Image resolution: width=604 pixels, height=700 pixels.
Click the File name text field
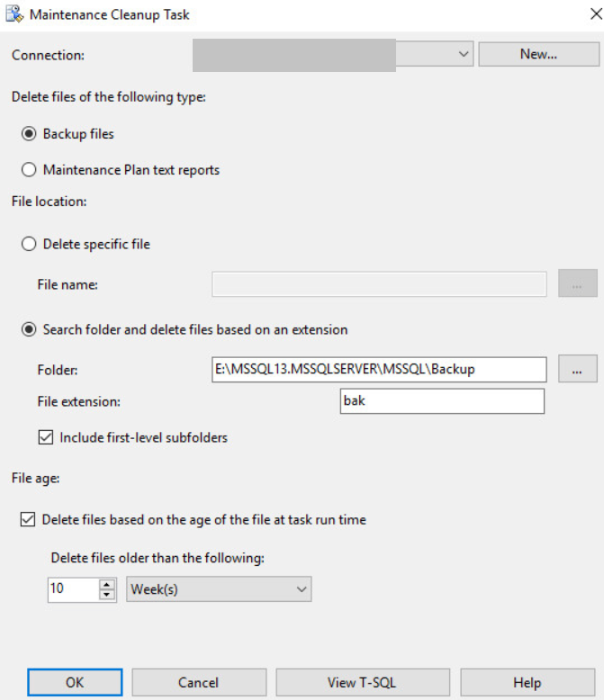coord(379,284)
